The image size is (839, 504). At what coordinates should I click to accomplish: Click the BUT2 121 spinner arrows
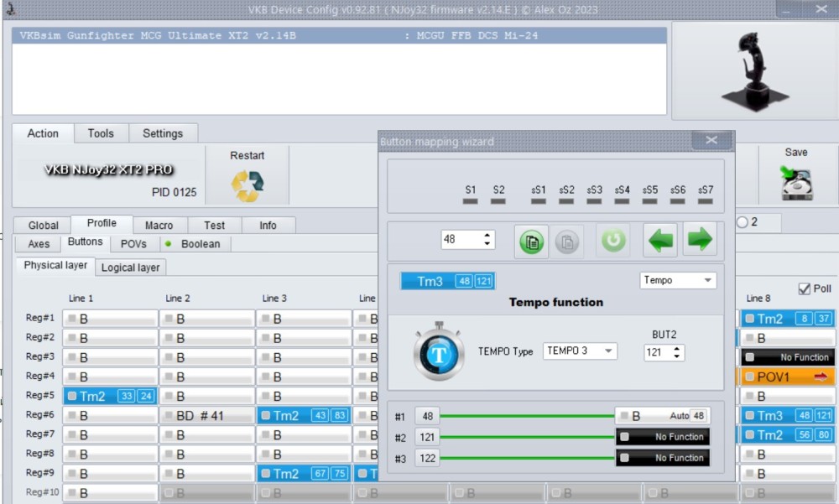pos(677,352)
